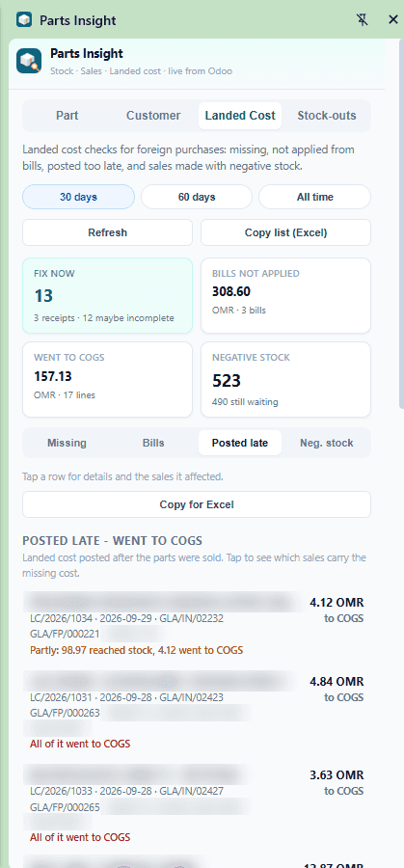Click GLA/FP/000265 reference

pyautogui.click(x=65, y=807)
